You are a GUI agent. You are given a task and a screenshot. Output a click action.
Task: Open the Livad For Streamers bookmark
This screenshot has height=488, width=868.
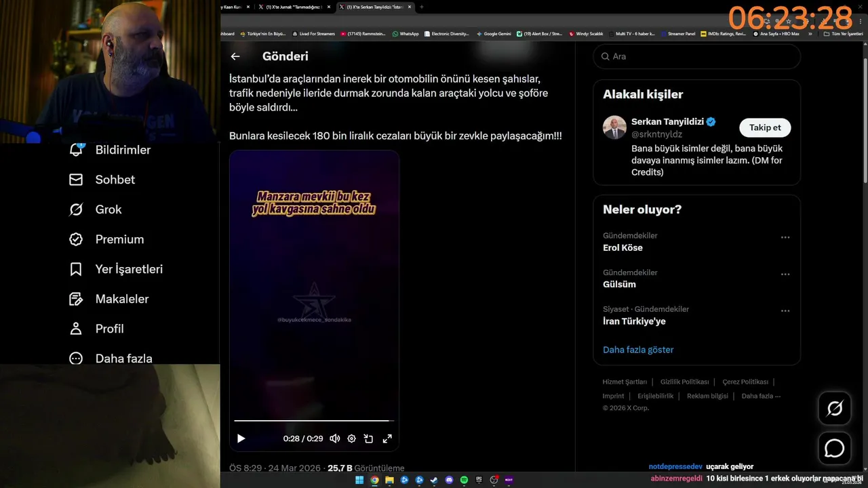point(313,33)
